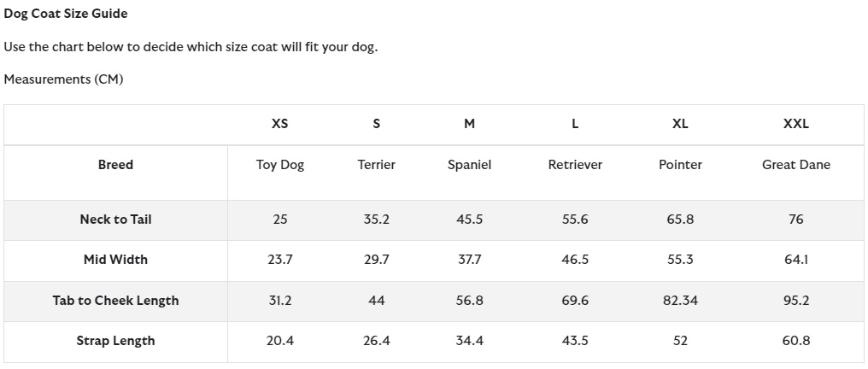This screenshot has height=369, width=868.
Task: Select the "Tab to Cheek Length" row label
Action: click(x=115, y=301)
